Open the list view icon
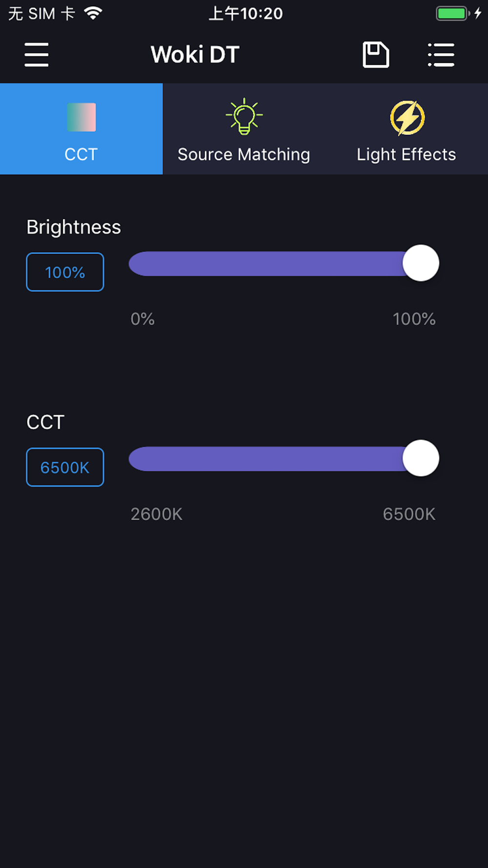488x868 pixels. (441, 54)
